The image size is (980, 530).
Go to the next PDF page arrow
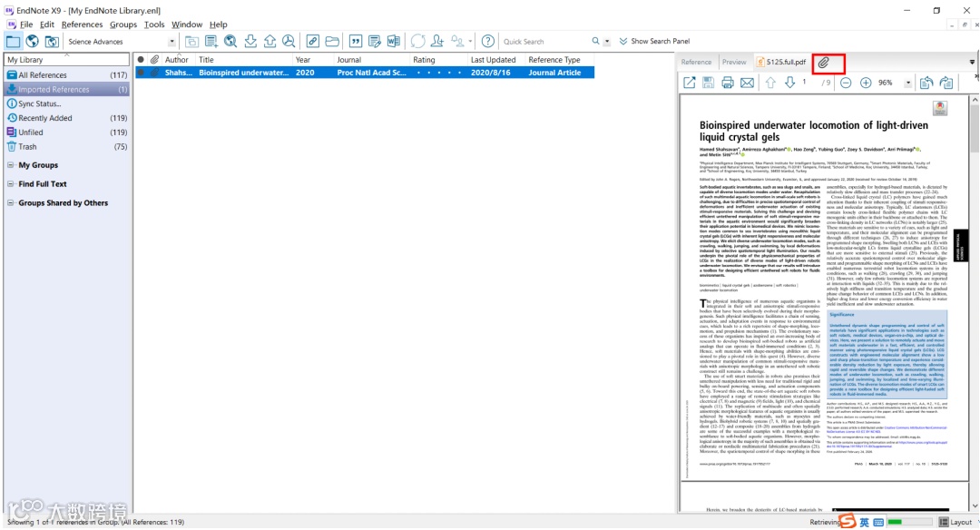tap(790, 83)
